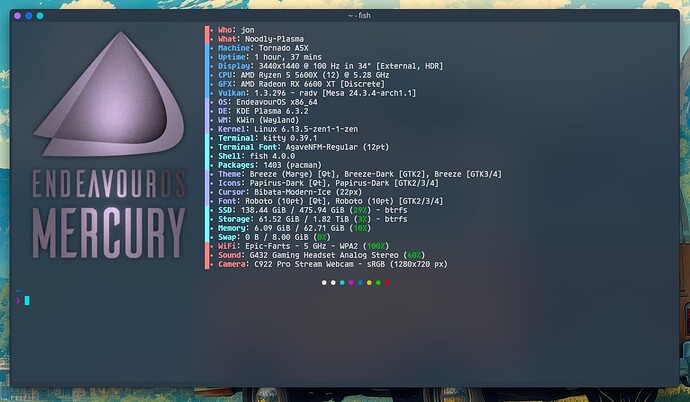Click the magenta palette dot
This screenshot has height=402, width=690.
(x=351, y=283)
